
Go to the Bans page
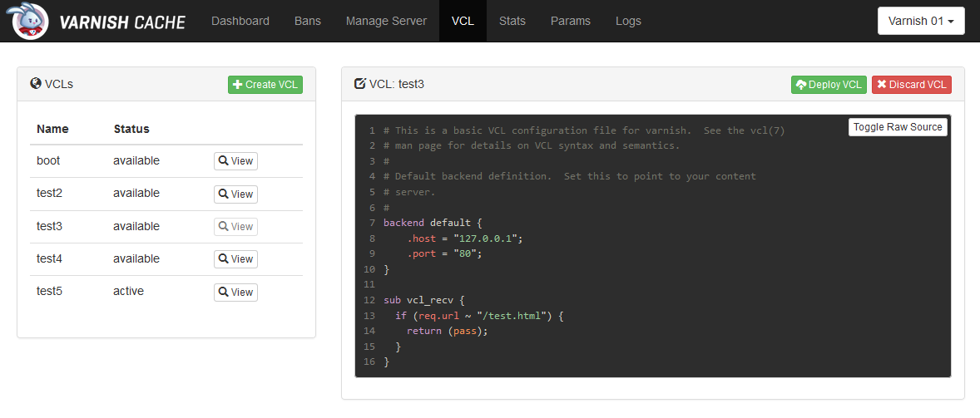pos(308,22)
